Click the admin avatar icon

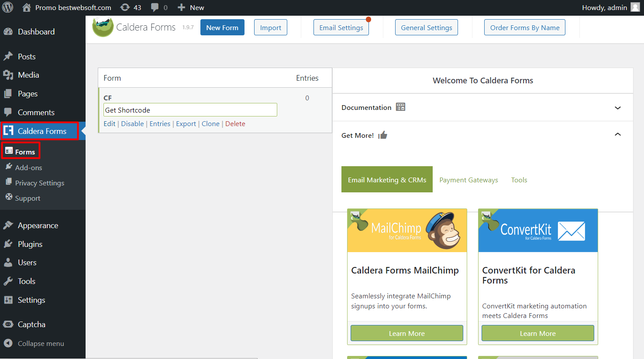pyautogui.click(x=635, y=7)
